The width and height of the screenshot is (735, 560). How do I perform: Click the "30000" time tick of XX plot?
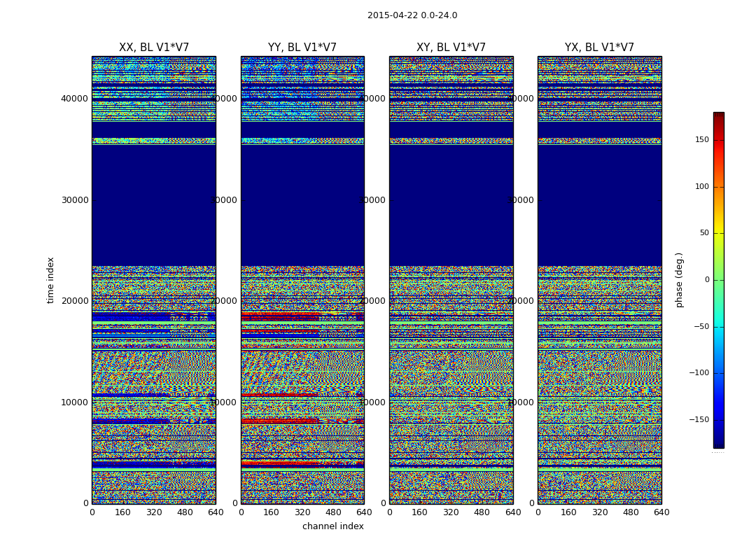tap(74, 199)
